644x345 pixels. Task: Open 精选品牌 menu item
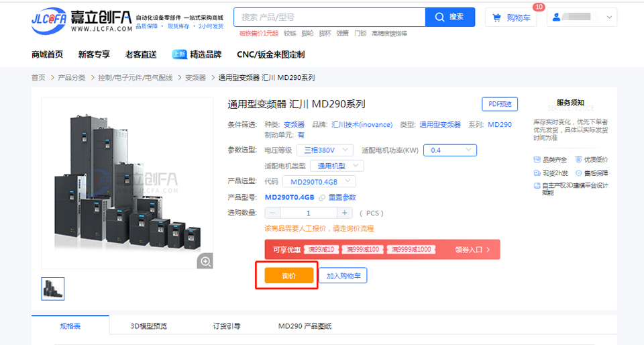[206, 54]
